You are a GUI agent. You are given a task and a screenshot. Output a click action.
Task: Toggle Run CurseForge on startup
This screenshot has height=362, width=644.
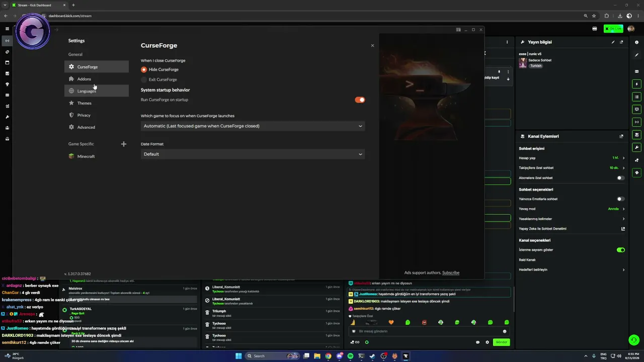pos(360,100)
